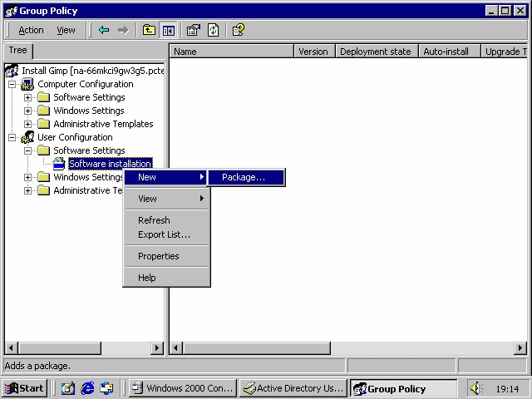Select the Software installation tree item

tap(111, 164)
